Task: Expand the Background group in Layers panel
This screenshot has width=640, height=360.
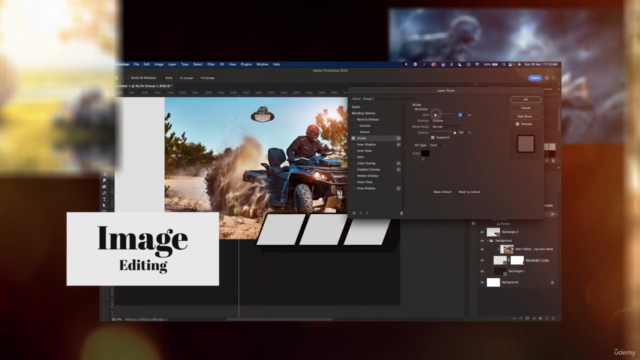Action: tap(487, 241)
